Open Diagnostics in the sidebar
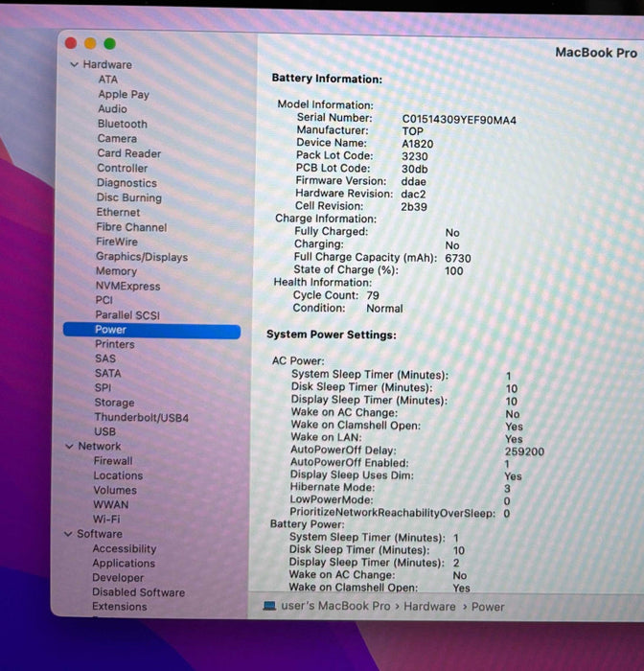 (126, 183)
